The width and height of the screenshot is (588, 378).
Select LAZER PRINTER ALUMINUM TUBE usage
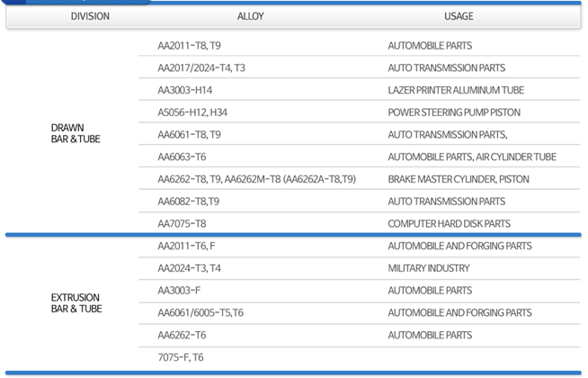[455, 91]
